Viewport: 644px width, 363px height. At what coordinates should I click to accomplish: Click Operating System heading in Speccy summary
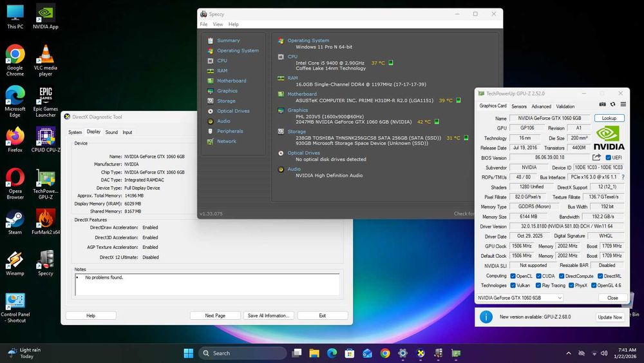[308, 41]
